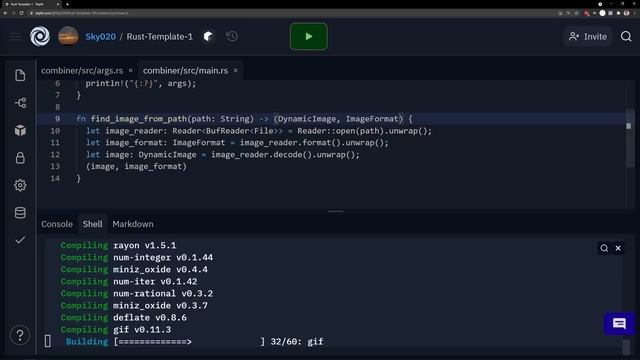Screen dimensions: 640x360
Task: Click the shell panel scrollbar thumb
Action: 627,348
